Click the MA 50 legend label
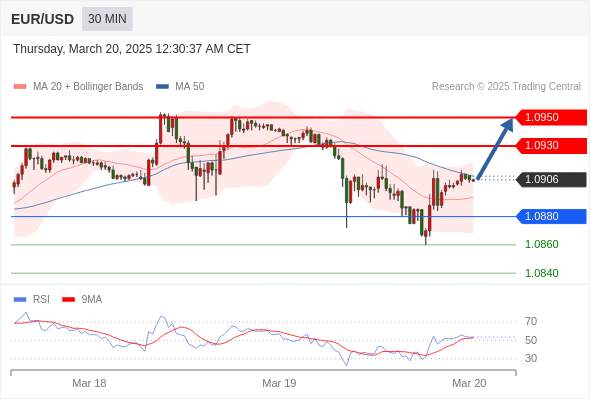The width and height of the screenshot is (590, 400). [x=190, y=87]
